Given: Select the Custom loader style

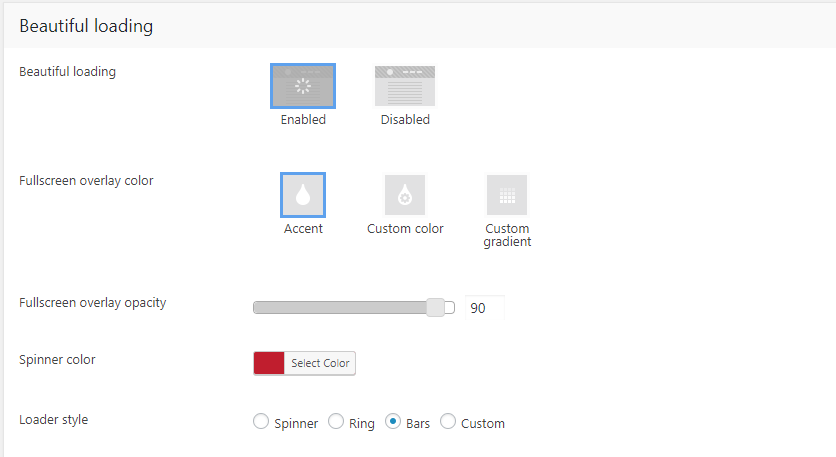Looking at the screenshot, I should pyautogui.click(x=448, y=422).
